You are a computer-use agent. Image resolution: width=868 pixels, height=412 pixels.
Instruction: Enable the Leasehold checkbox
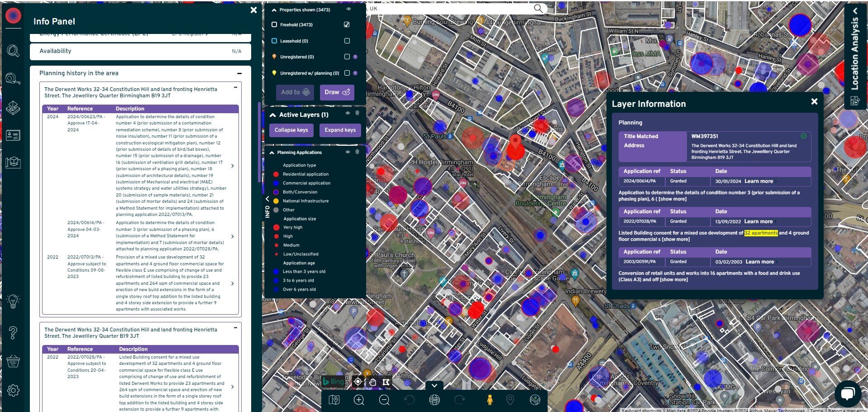347,41
